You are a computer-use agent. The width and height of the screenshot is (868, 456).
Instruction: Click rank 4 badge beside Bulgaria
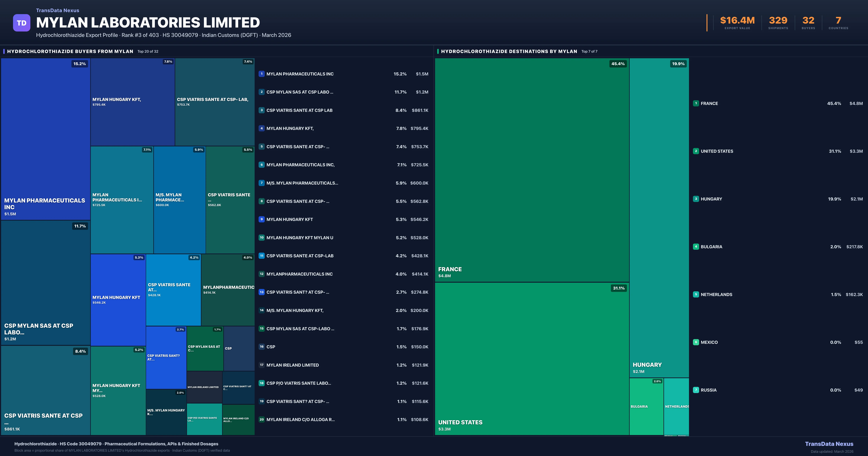pyautogui.click(x=696, y=247)
